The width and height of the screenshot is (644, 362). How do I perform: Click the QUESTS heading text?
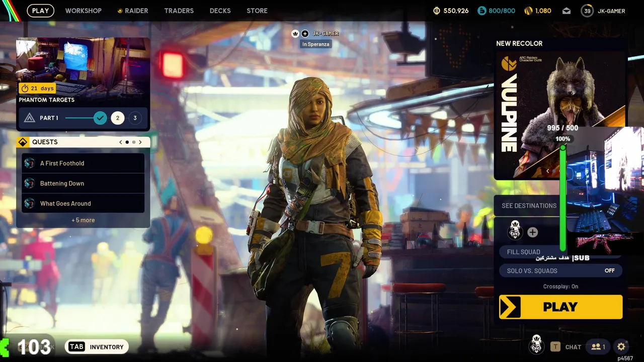(x=45, y=142)
